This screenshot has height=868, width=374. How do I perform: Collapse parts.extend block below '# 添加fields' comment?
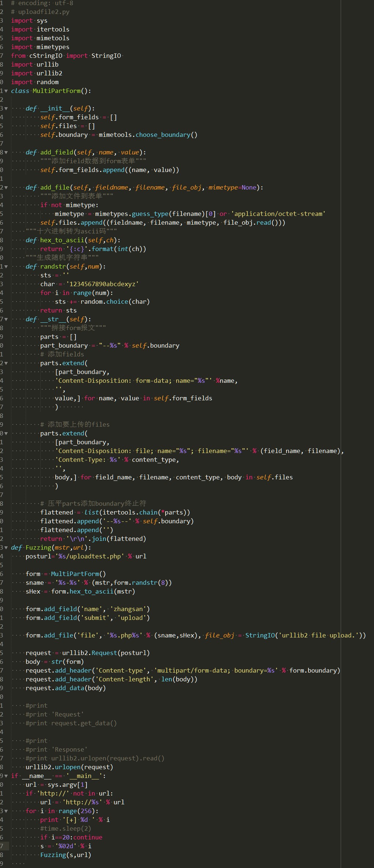tap(6, 363)
